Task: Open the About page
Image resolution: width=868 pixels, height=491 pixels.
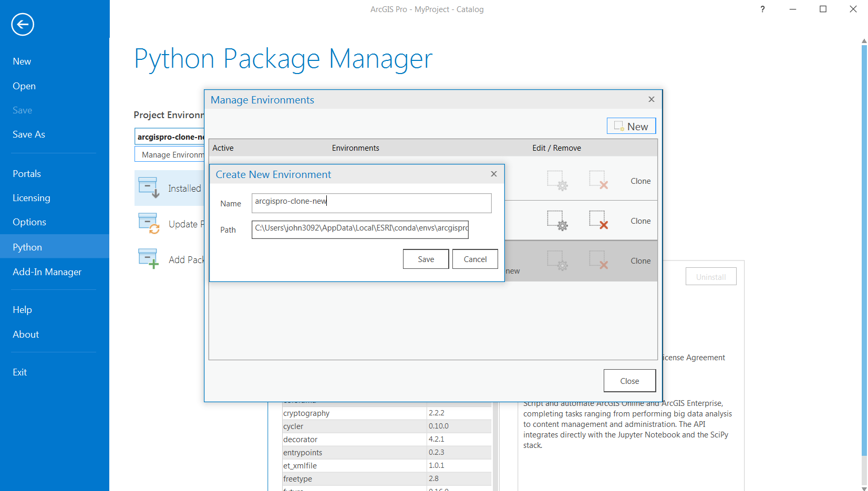Action: [x=26, y=335]
